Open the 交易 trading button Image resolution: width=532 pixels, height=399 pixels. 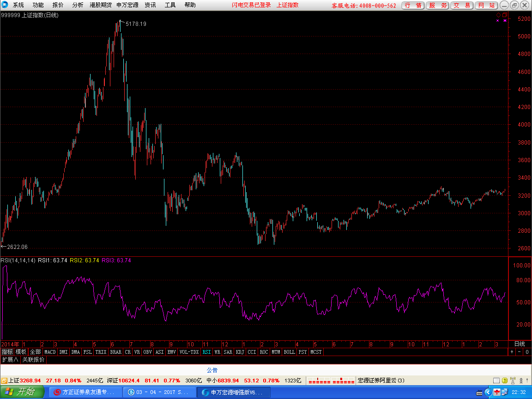(462, 5)
